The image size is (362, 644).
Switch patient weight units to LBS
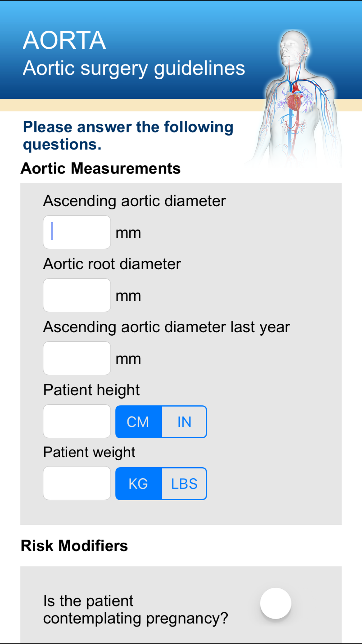[184, 484]
